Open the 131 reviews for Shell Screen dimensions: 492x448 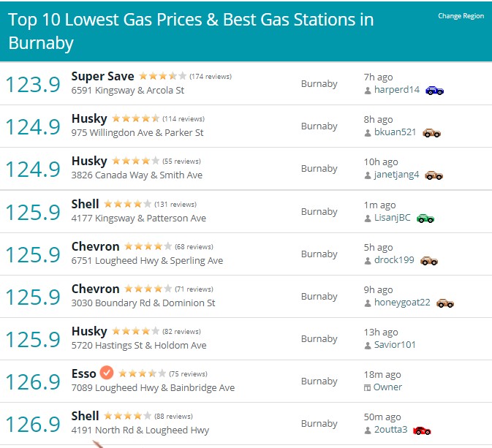pos(175,205)
